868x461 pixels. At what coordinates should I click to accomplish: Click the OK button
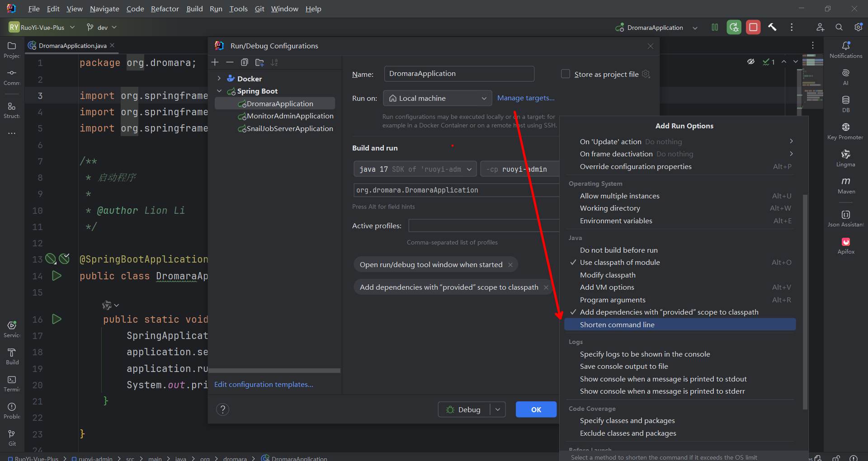[536, 409]
